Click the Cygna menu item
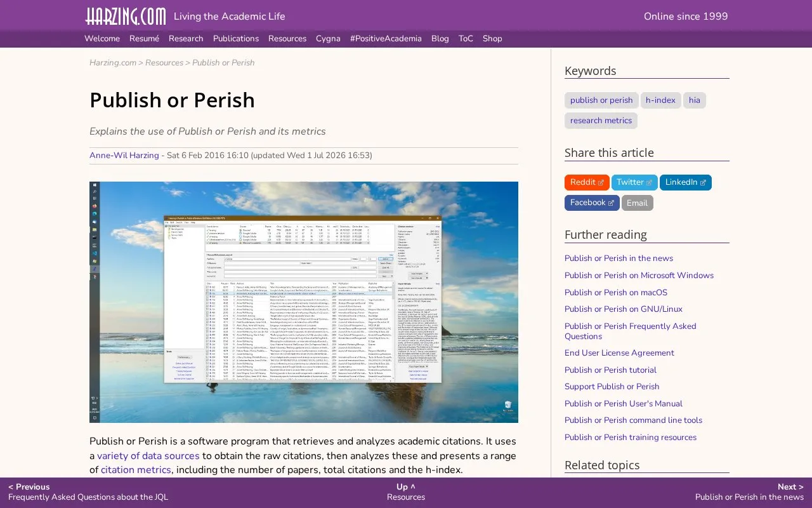This screenshot has width=812, height=508. (328, 39)
